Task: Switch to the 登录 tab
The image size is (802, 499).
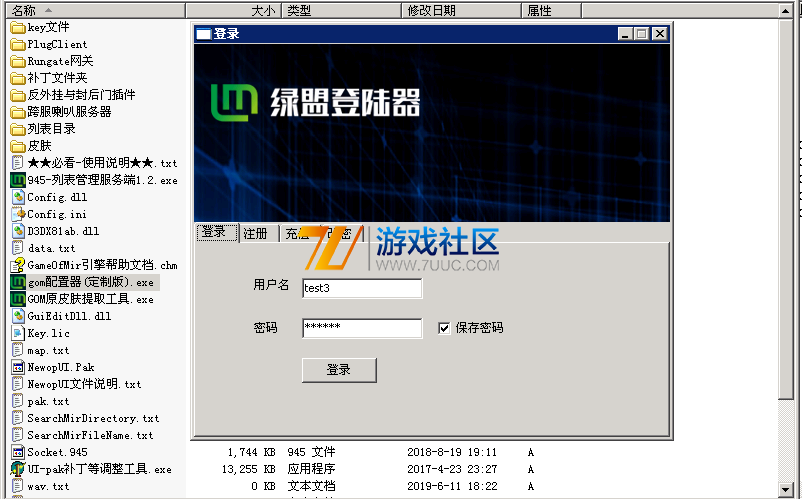Action: point(217,233)
